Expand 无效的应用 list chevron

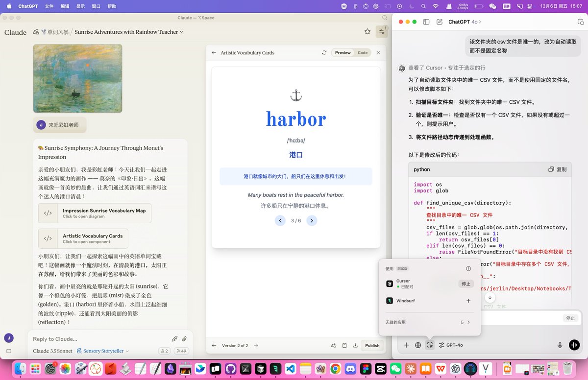pos(468,322)
